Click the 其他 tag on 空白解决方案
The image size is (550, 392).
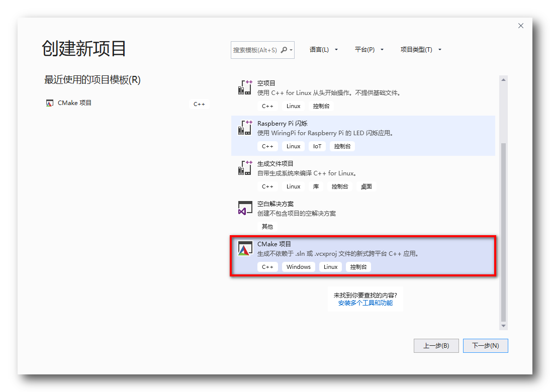coord(267,227)
